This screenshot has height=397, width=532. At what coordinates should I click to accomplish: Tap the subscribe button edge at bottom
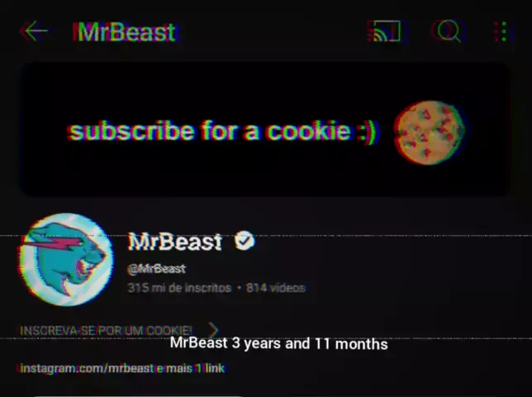(x=139, y=395)
